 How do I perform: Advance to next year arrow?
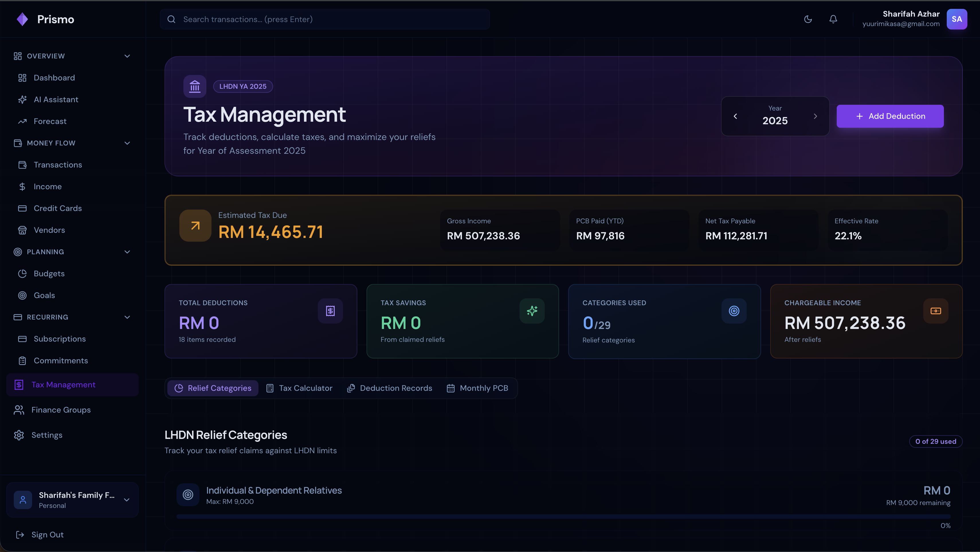point(815,116)
